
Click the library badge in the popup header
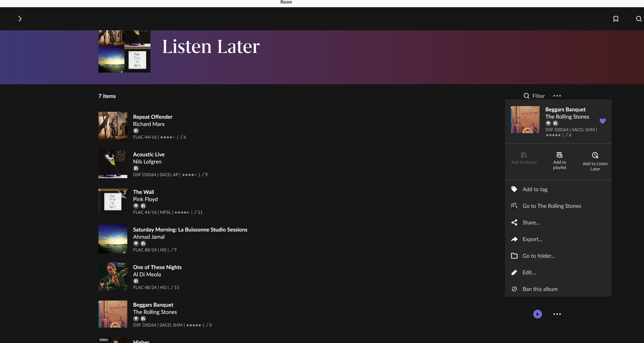(x=555, y=124)
